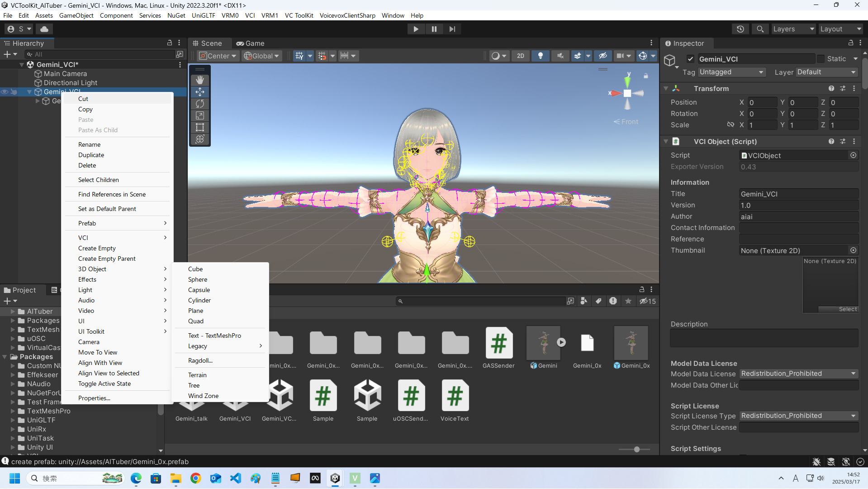Screen dimensions: 868x489
Task: Choose Properties... in context menu
Action: (94, 398)
